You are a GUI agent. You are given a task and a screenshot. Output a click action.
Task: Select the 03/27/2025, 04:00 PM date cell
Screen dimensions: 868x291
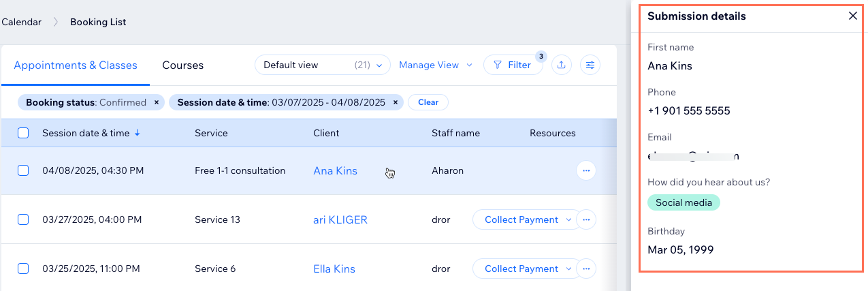pyautogui.click(x=92, y=219)
